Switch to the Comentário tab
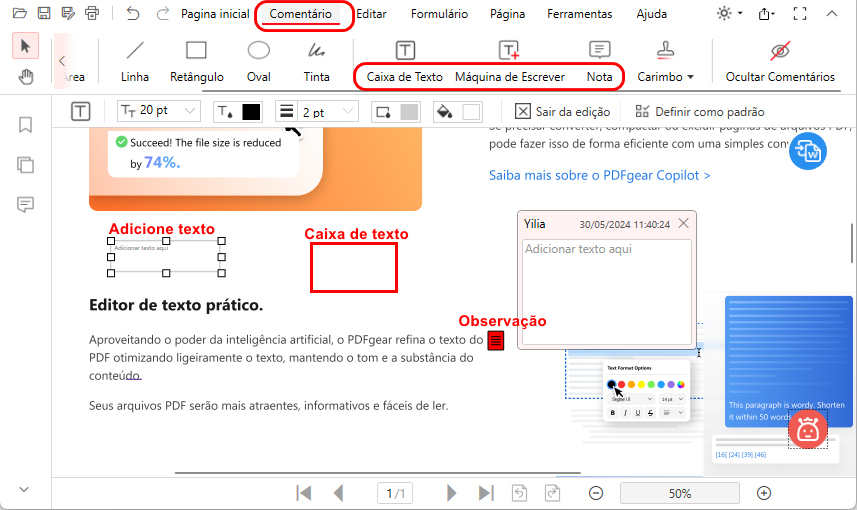 (301, 14)
